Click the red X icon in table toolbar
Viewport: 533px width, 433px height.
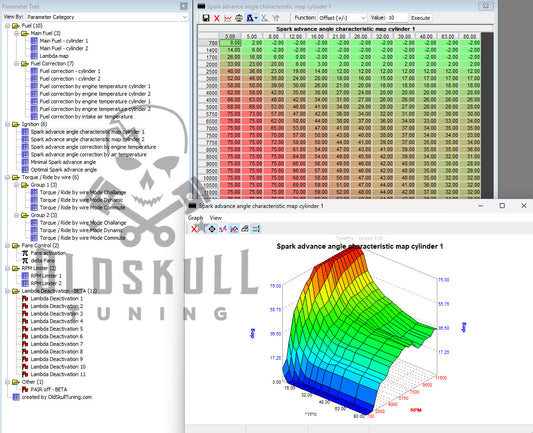(217, 18)
